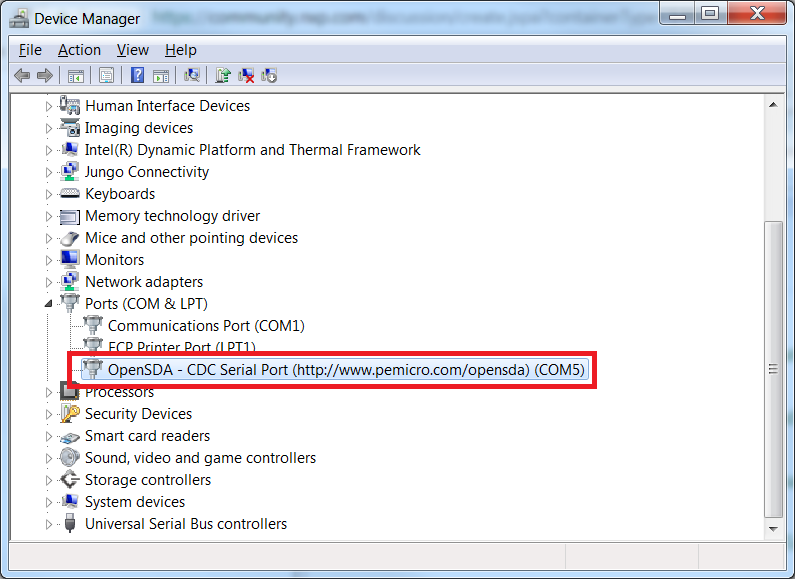Close the Device Manager window

point(757,13)
